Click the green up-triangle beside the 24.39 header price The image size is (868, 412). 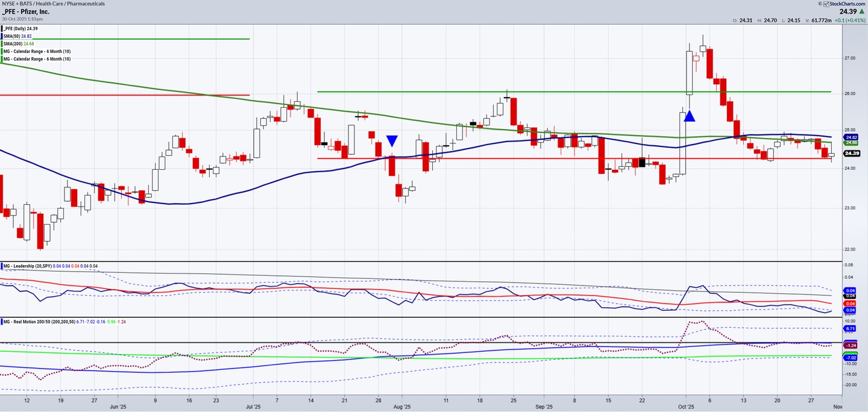pos(863,11)
